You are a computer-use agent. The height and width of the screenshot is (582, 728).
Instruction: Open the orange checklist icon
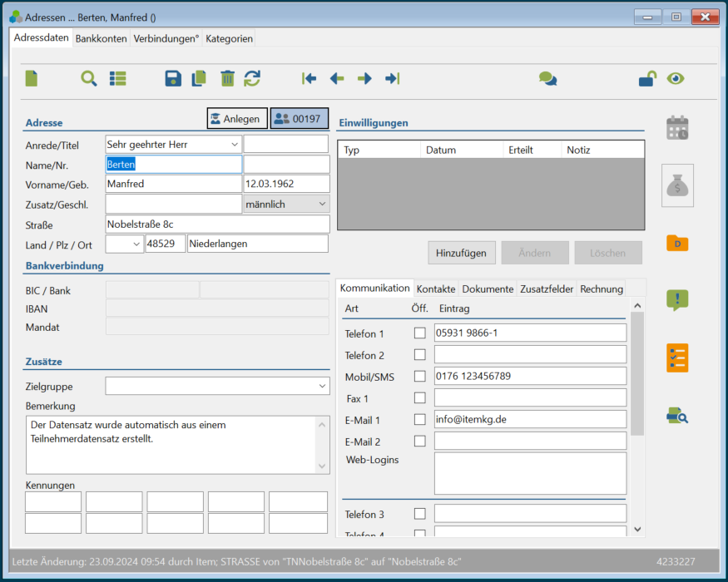pyautogui.click(x=677, y=358)
